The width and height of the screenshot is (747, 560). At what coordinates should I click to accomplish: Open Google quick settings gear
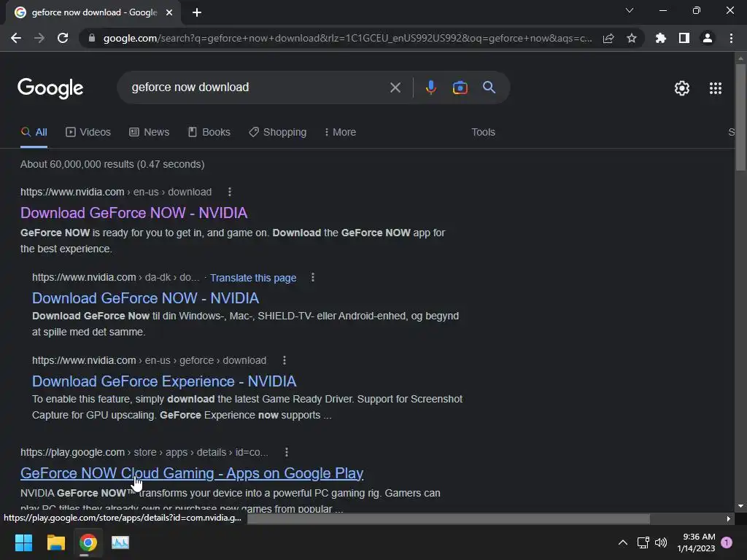[x=682, y=88]
